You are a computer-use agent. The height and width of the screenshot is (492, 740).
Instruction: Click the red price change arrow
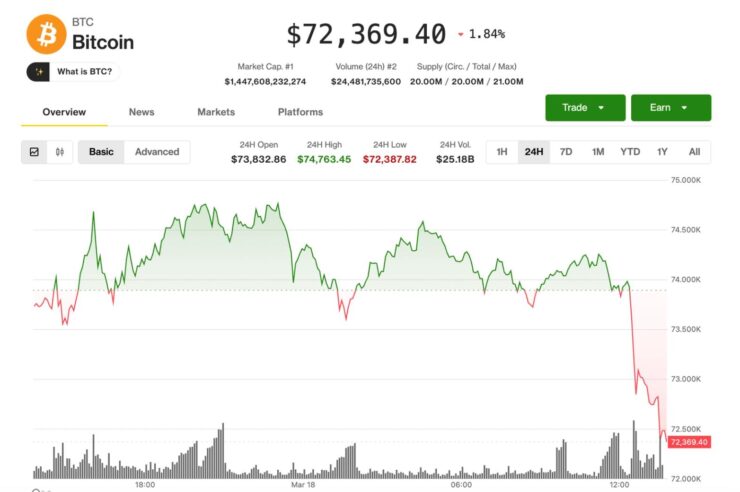pos(461,35)
